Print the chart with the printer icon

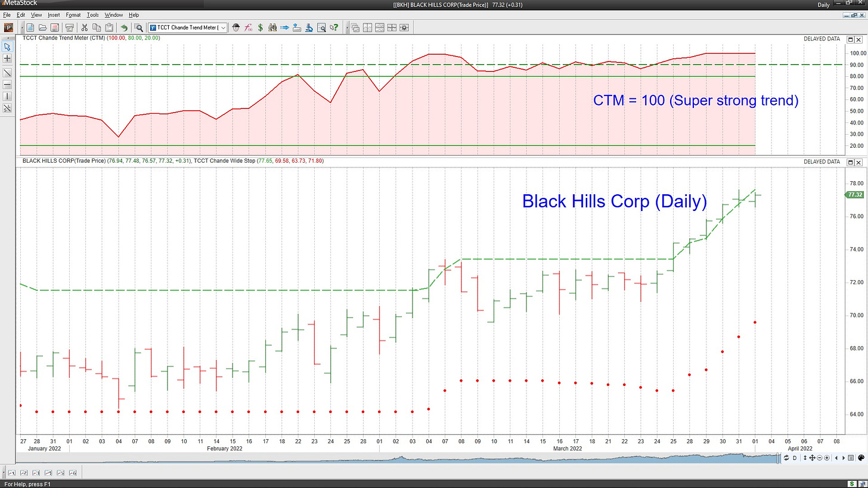[x=70, y=27]
